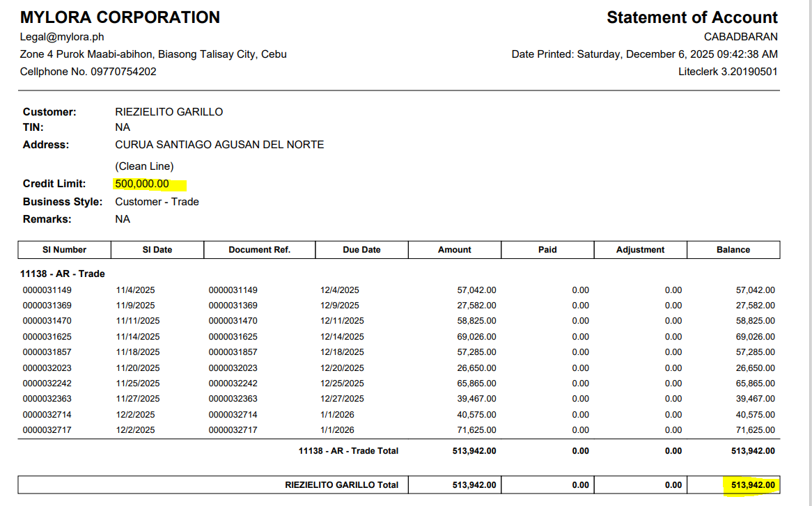
Task: Click the due date 12/25/2025
Action: (342, 384)
